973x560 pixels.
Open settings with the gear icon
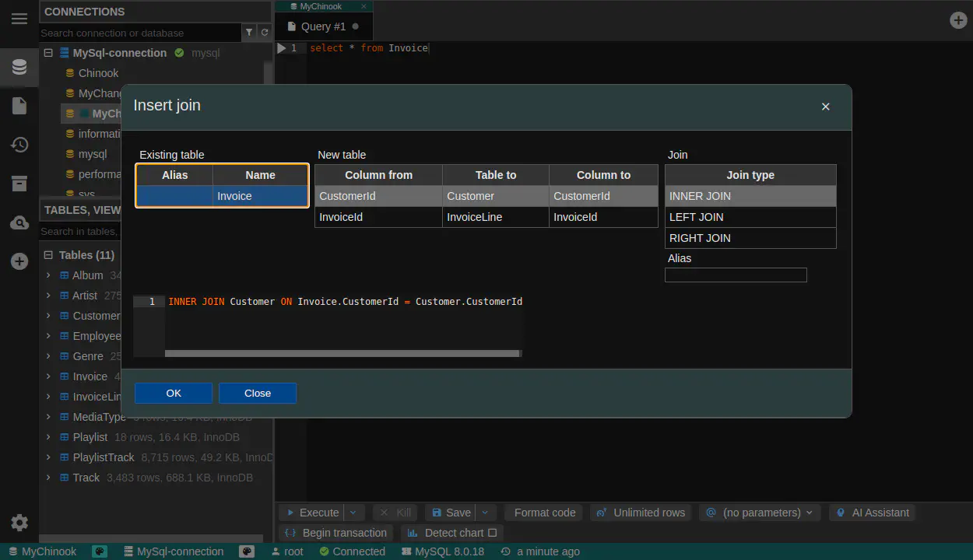point(19,523)
